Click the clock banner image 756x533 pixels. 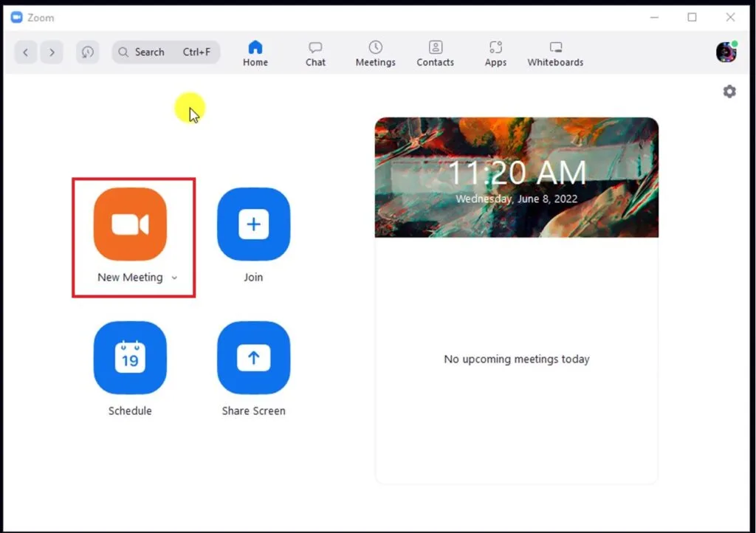(516, 177)
